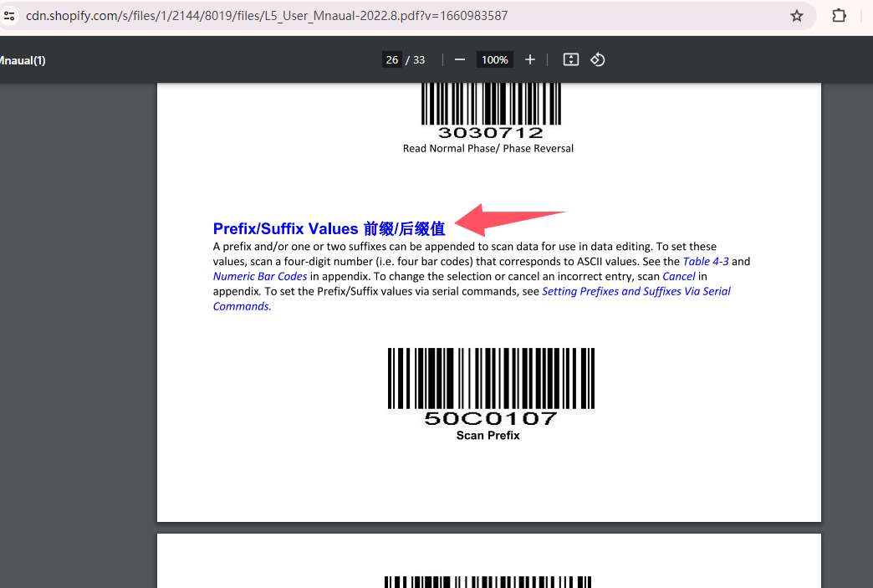This screenshot has height=588, width=873.
Task: Click the fit to page icon
Action: (571, 59)
